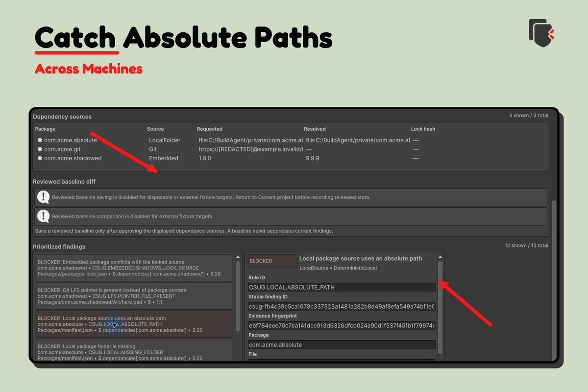This screenshot has height=392, width=588.
Task: Click the redacted https requested URL cell
Action: [251, 149]
